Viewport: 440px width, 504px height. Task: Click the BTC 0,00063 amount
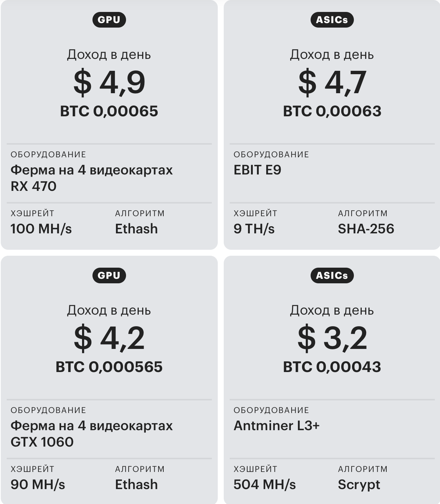pos(332,111)
